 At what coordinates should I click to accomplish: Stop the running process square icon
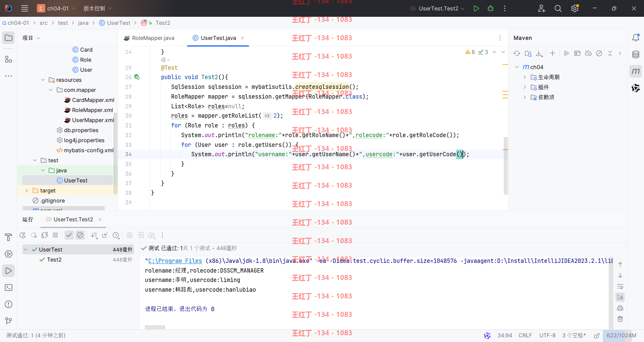point(55,235)
